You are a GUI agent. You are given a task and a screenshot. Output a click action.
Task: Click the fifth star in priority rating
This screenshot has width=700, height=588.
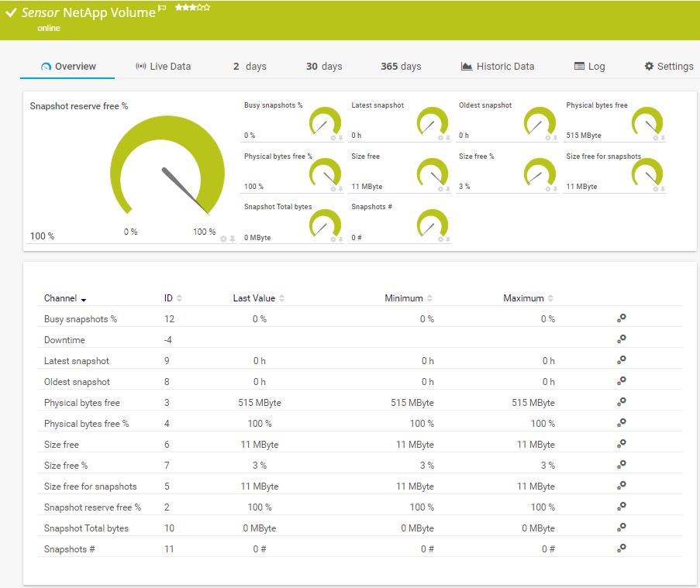[207, 7]
